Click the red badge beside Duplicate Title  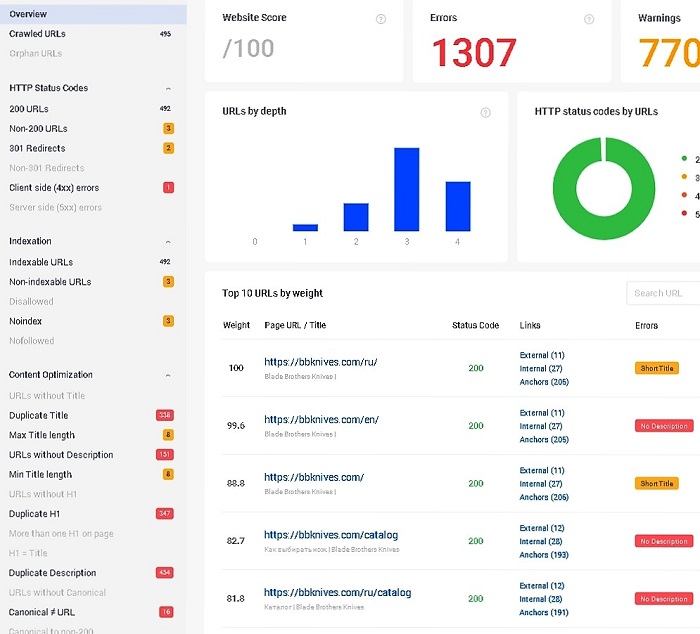coord(165,415)
